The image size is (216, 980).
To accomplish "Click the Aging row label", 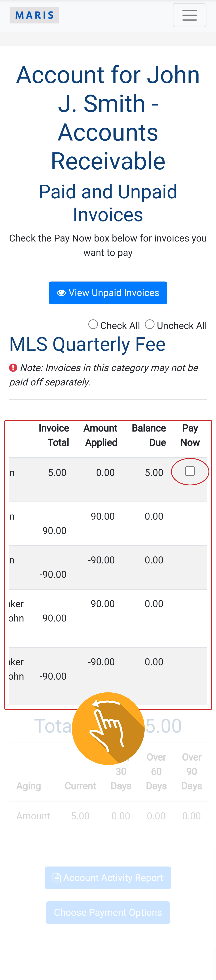I will pyautogui.click(x=28, y=786).
